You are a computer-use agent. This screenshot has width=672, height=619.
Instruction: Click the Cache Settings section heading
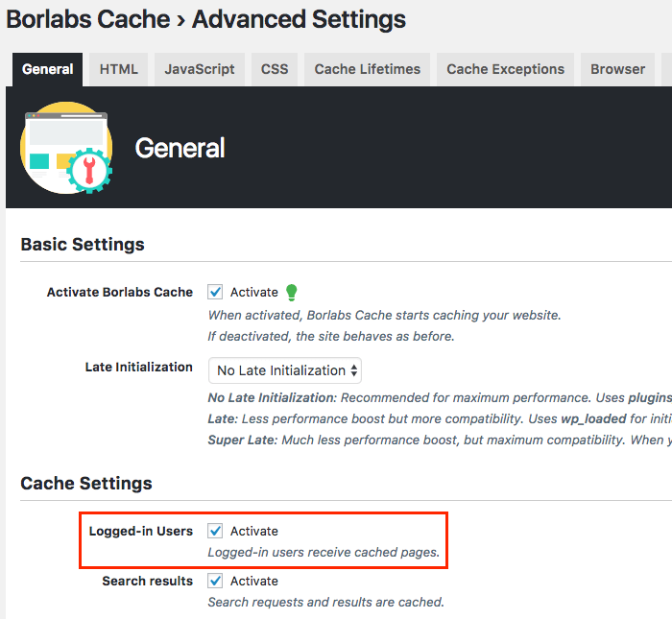86,483
